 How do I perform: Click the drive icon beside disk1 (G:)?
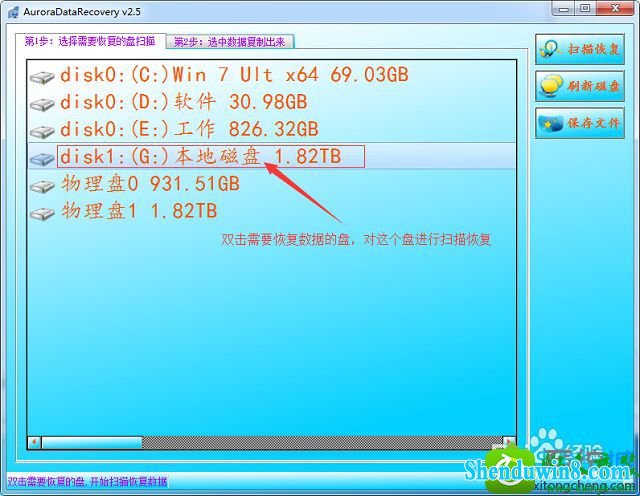point(42,159)
